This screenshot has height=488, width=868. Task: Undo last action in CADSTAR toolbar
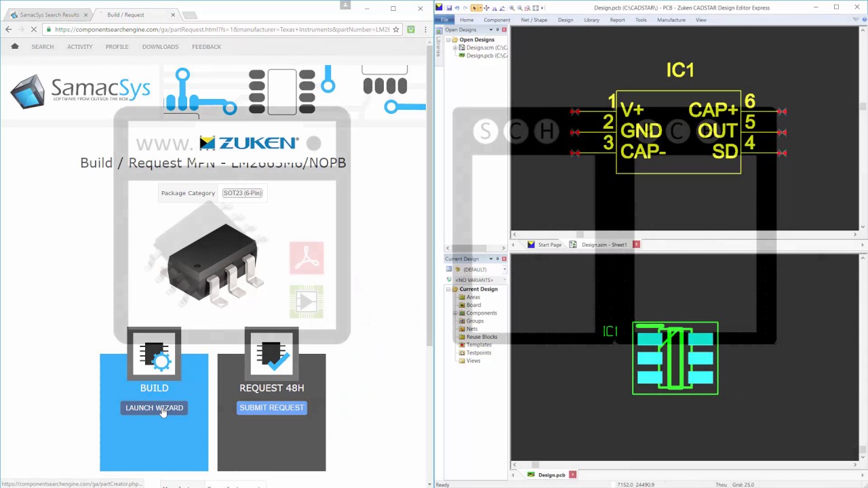pyautogui.click(x=457, y=8)
